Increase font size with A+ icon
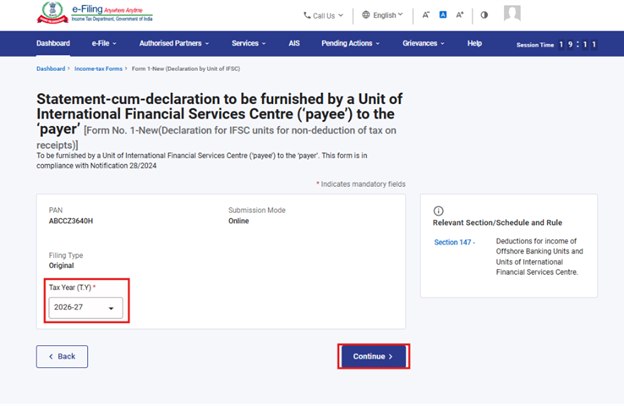The height and width of the screenshot is (406, 624). tap(460, 15)
